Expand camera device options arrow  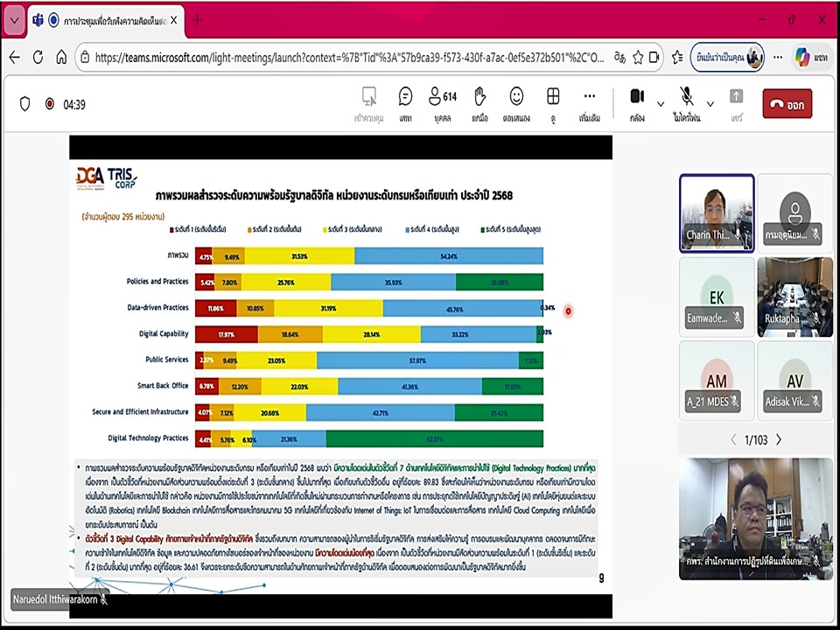click(661, 103)
